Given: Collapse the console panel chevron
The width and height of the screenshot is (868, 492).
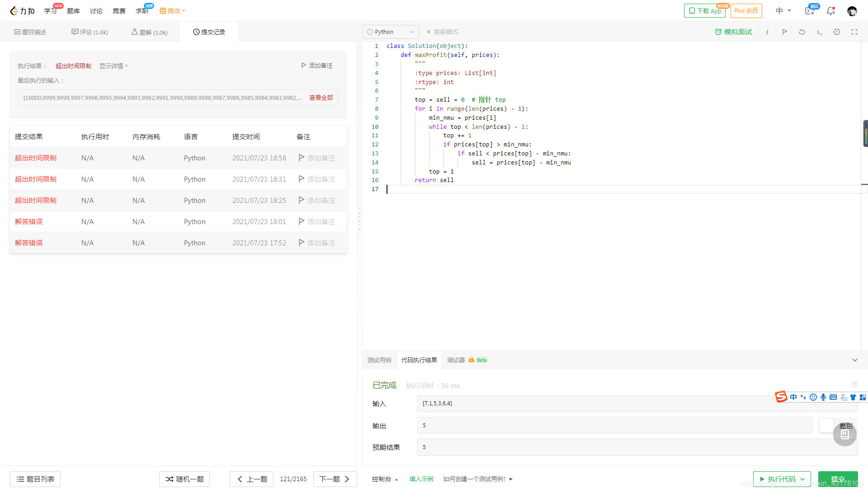Looking at the screenshot, I should pyautogui.click(x=855, y=360).
